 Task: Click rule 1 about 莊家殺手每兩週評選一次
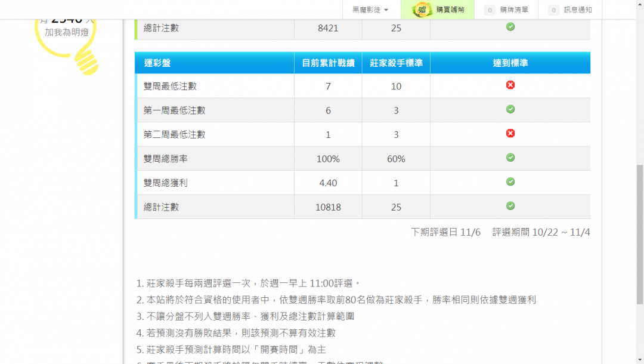(x=249, y=283)
